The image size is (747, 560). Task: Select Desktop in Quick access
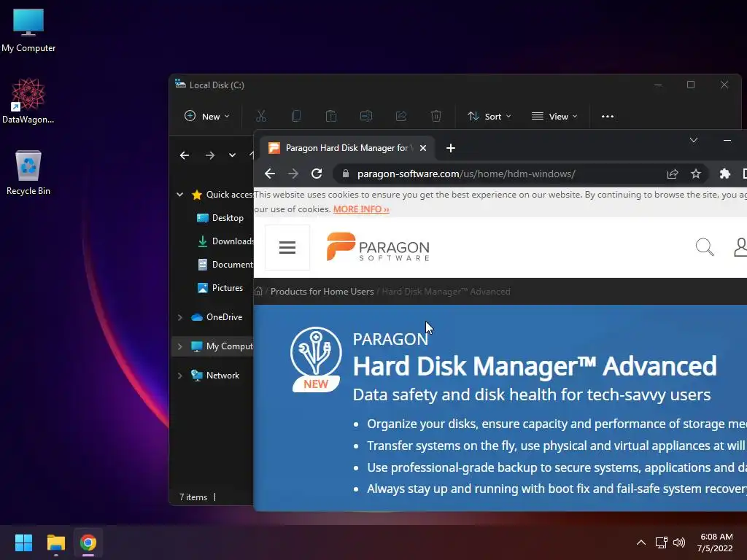click(x=220, y=217)
